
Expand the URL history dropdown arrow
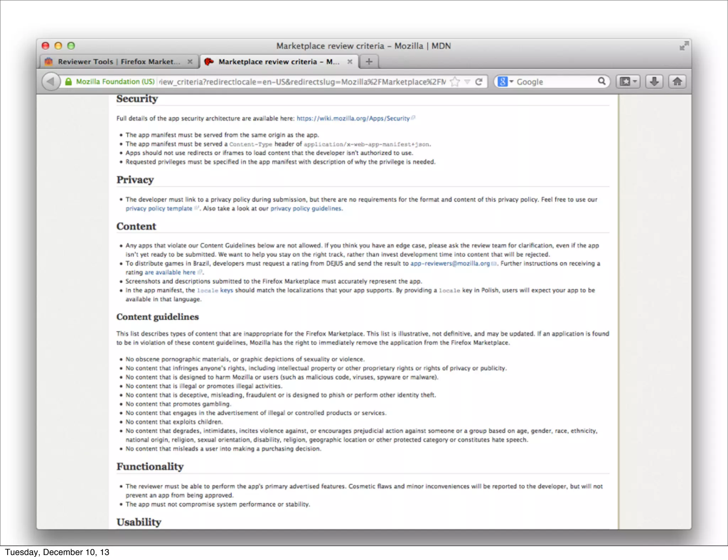[467, 82]
